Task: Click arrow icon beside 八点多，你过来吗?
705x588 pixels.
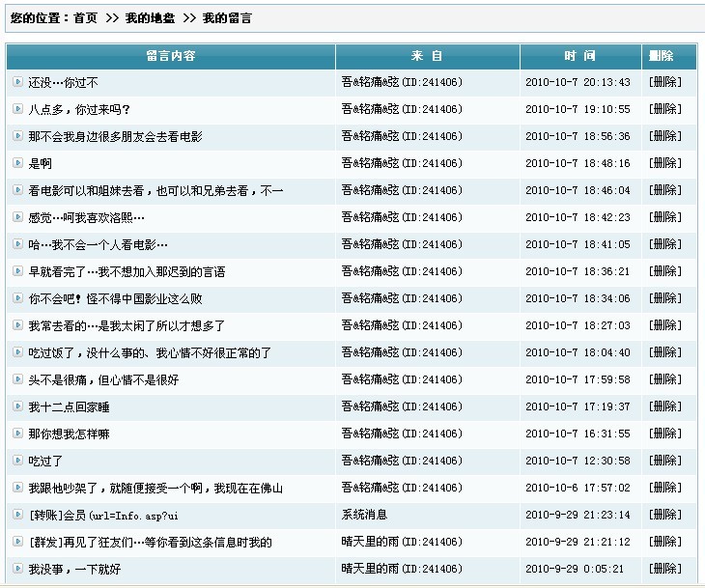Action: pos(17,109)
